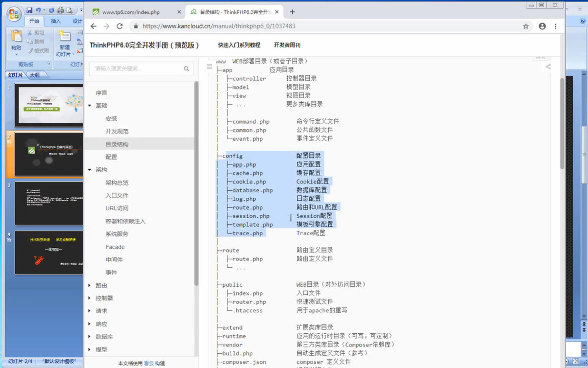Click the Office button in PowerPoint
Viewport: 588px width, 368px height.
point(14,14)
